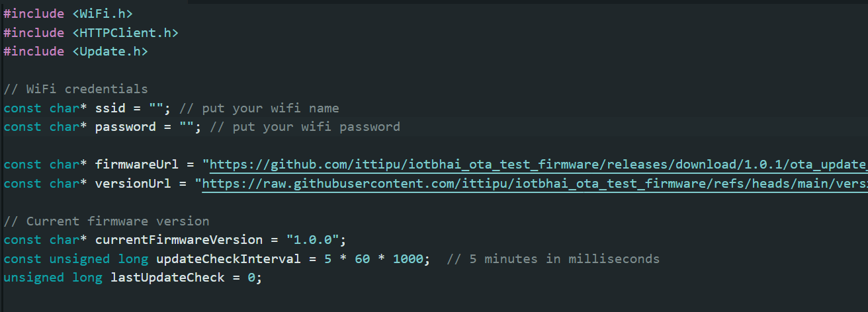Image resolution: width=868 pixels, height=312 pixels.
Task: Click the "// WiFi credentials" comment
Action: tap(76, 89)
